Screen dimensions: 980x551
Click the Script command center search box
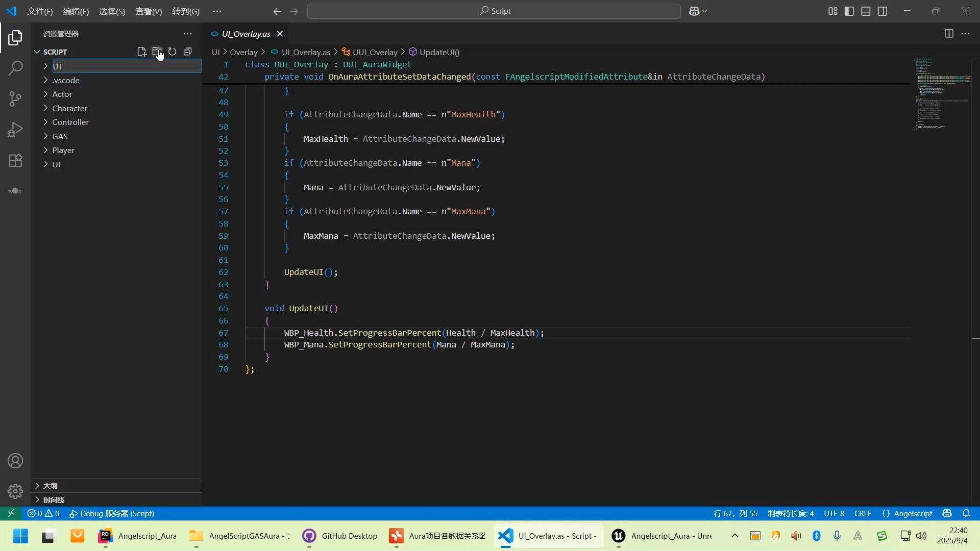(494, 11)
